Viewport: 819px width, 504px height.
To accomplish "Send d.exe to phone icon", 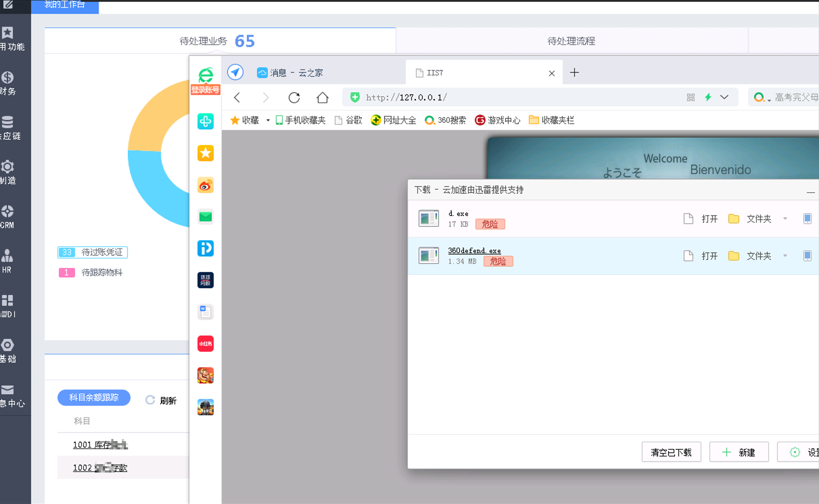I will pos(807,219).
